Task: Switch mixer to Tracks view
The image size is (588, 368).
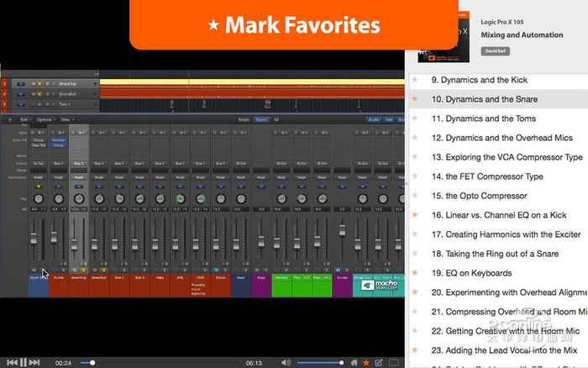Action: coord(261,119)
